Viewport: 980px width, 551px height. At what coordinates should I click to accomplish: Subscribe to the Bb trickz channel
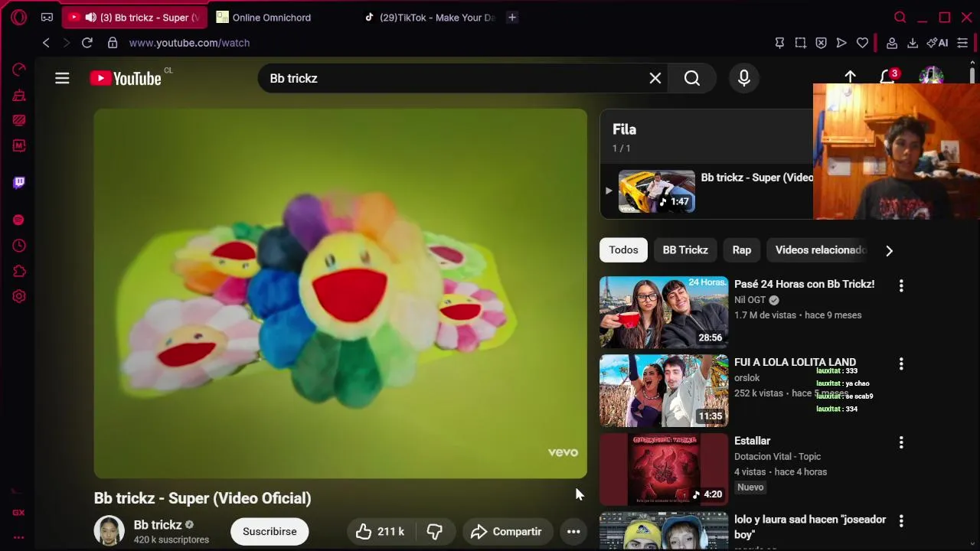click(269, 532)
